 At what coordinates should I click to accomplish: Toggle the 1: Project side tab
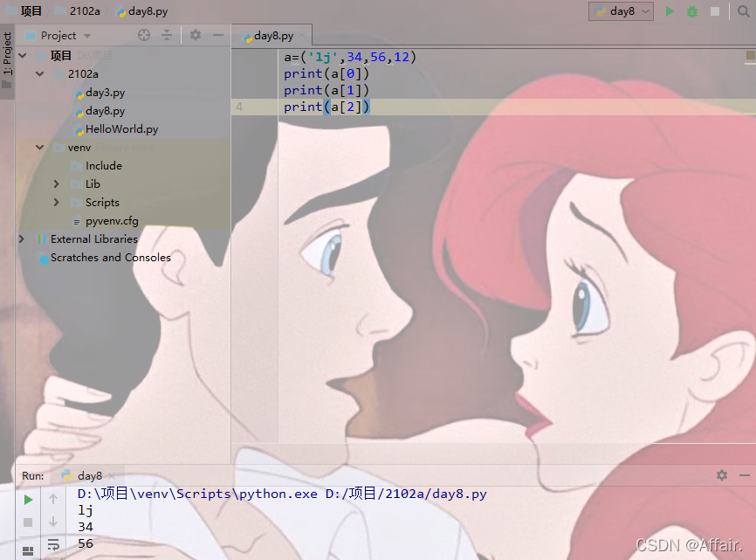coord(7,53)
